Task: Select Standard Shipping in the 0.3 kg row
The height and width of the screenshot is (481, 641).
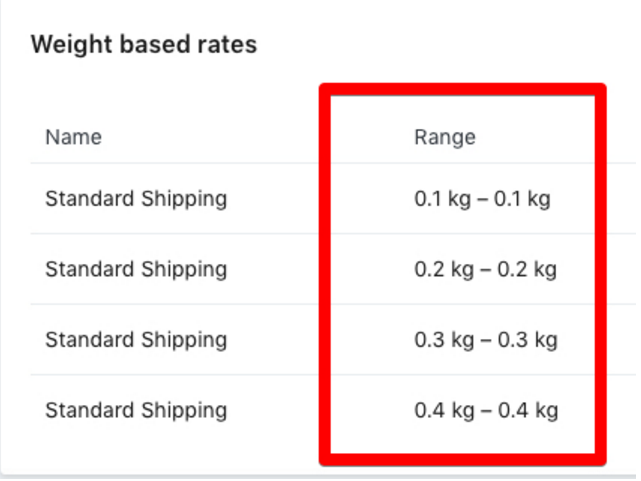Action: tap(136, 340)
